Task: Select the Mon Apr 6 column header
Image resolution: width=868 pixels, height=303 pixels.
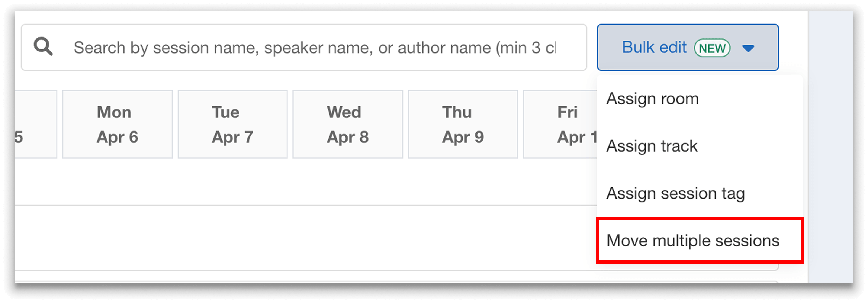Action: 117,124
